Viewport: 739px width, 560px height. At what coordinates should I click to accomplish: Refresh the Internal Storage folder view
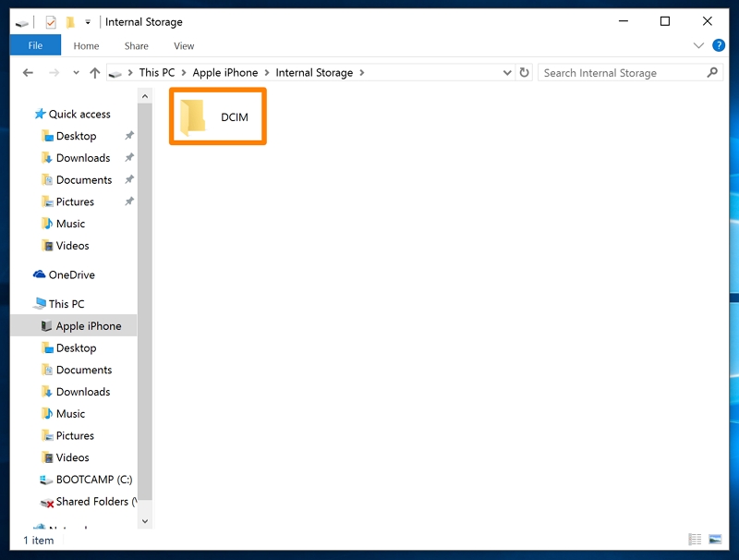(524, 72)
